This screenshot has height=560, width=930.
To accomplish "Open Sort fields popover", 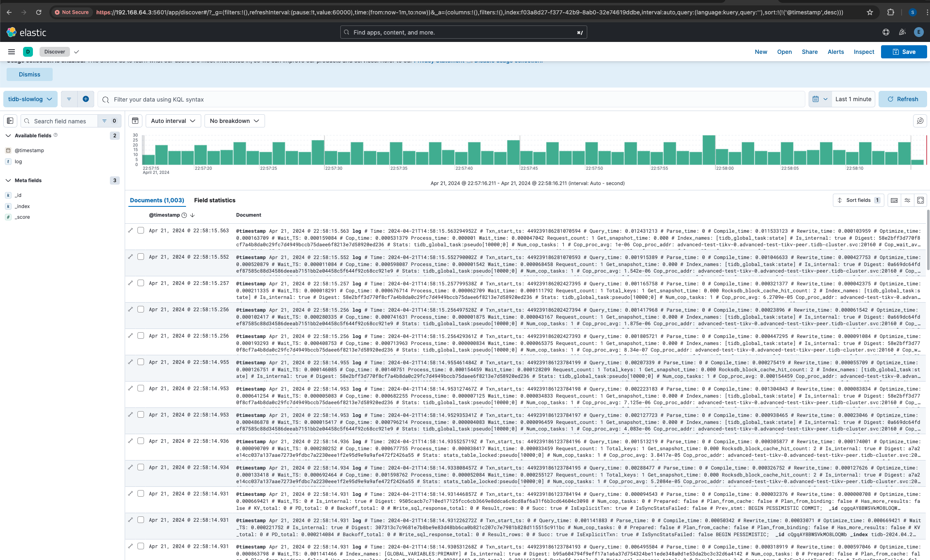I will pyautogui.click(x=858, y=200).
